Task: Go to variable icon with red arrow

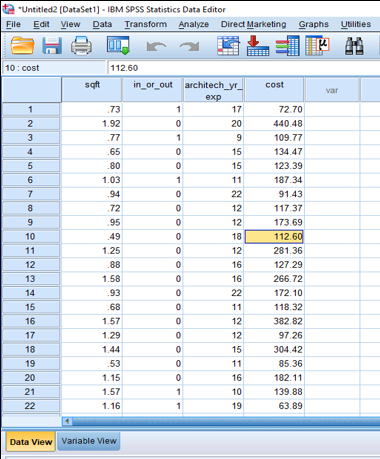Action: [x=258, y=46]
